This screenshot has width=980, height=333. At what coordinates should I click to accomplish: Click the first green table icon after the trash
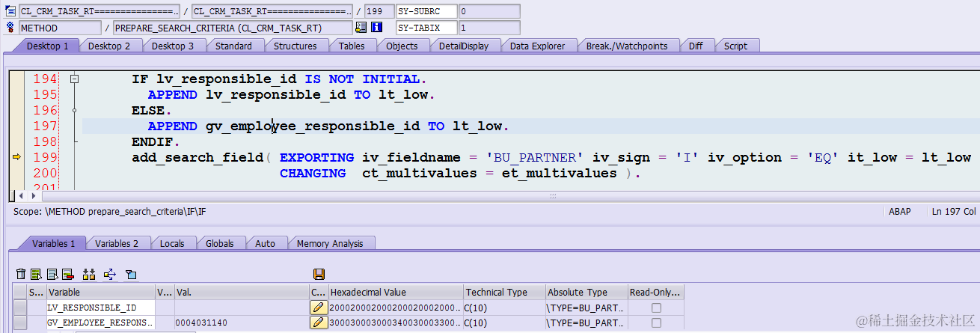36,275
